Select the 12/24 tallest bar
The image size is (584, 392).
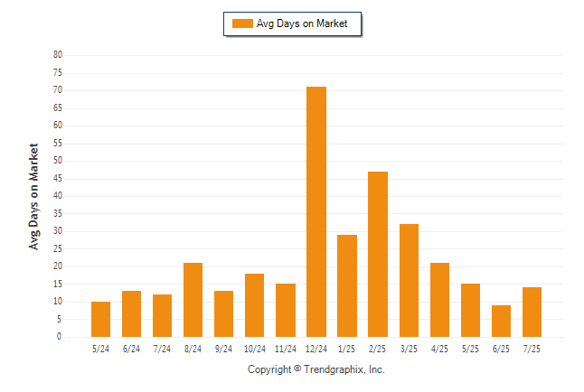click(316, 212)
